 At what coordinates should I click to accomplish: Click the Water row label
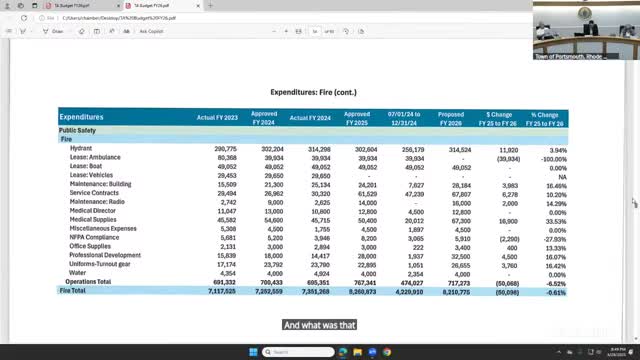tap(78, 273)
